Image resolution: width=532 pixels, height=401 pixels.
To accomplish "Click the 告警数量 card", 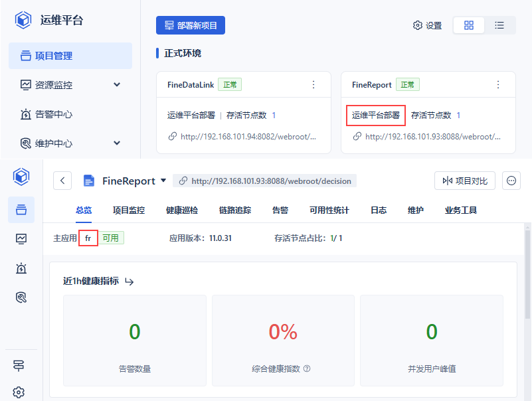I will [135, 341].
